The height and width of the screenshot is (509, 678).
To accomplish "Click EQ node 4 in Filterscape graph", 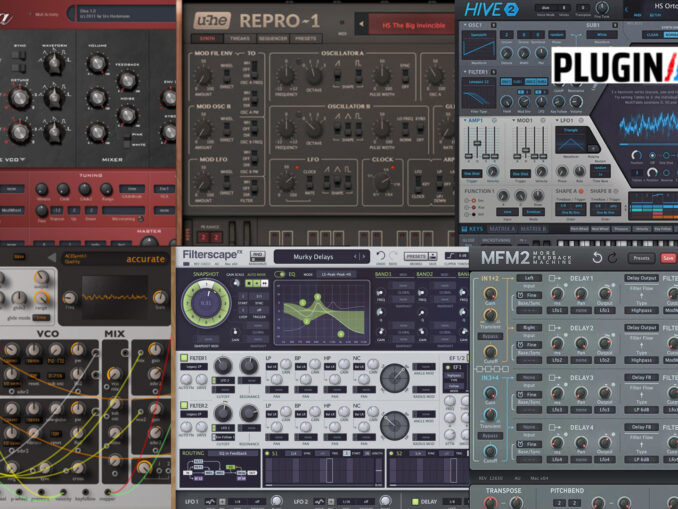I will point(341,334).
